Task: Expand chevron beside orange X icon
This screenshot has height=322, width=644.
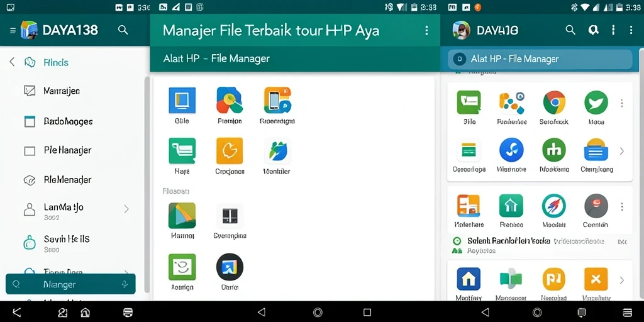Action: (622, 280)
